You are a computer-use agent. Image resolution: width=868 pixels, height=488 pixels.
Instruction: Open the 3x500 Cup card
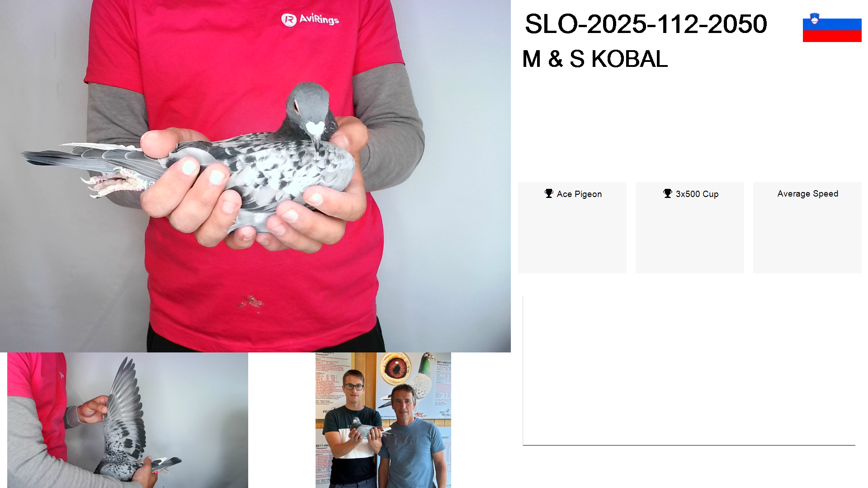pyautogui.click(x=690, y=228)
